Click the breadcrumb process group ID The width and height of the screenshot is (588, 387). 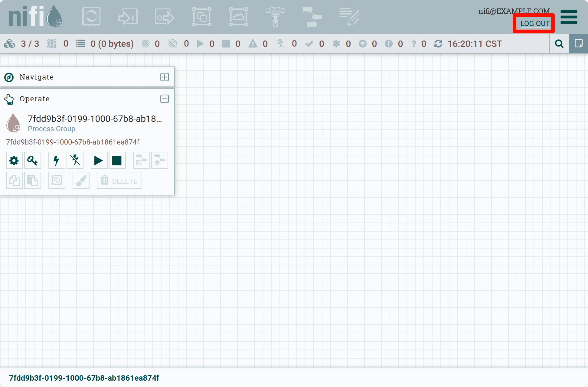tap(84, 378)
